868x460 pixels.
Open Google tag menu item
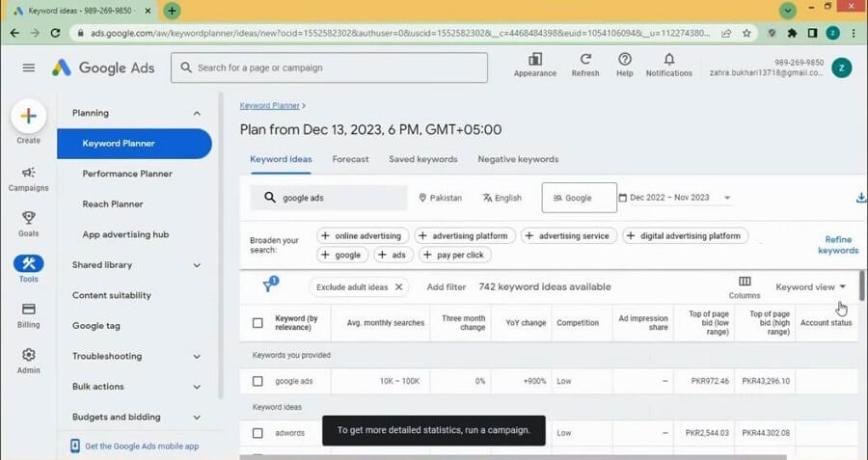tap(95, 326)
